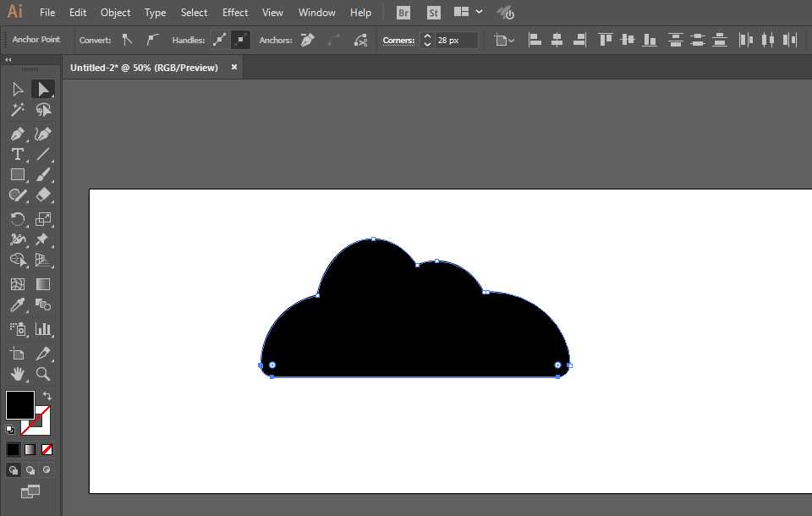This screenshot has width=812, height=516.
Task: Toggle hide handles for selected anchor points
Action: (240, 40)
